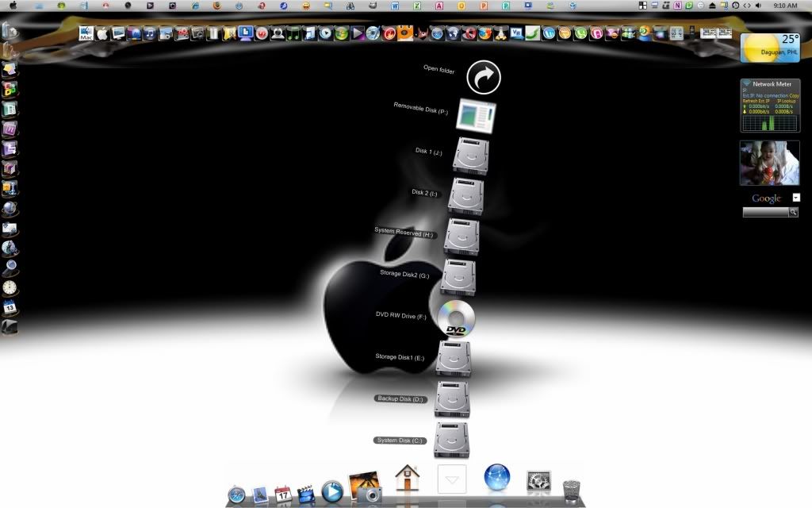Viewport: 812px width, 508px height.
Task: Open the calendar icon showing 13 in sidebar
Action: [x=10, y=307]
